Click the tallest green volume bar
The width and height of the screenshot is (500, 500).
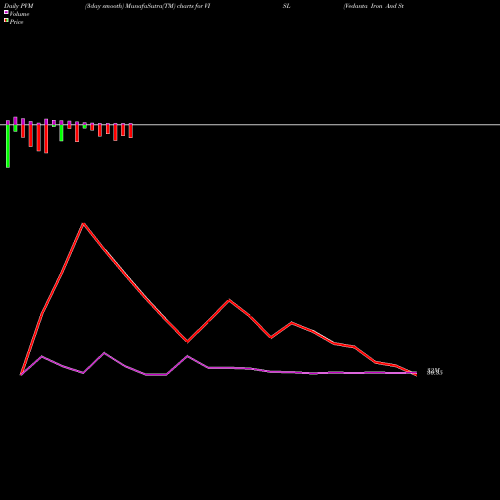tap(8, 146)
